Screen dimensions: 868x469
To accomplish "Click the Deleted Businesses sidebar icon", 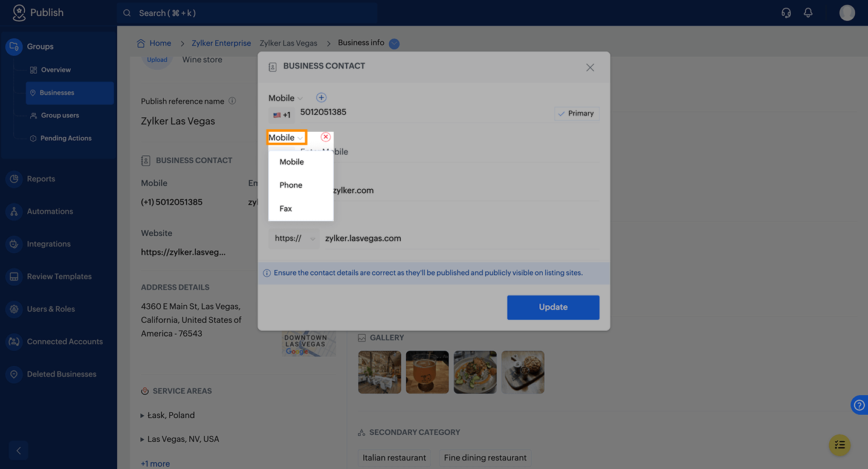I will point(14,375).
